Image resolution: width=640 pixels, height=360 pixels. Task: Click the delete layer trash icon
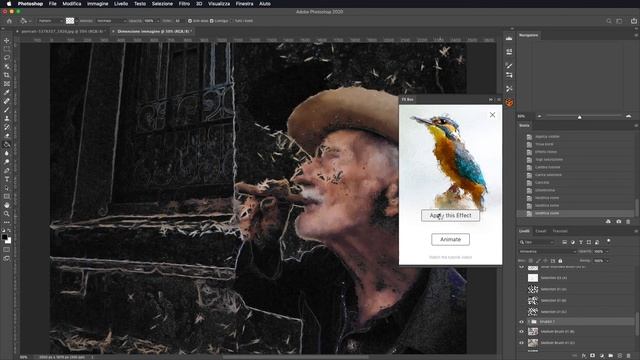pyautogui.click(x=629, y=356)
